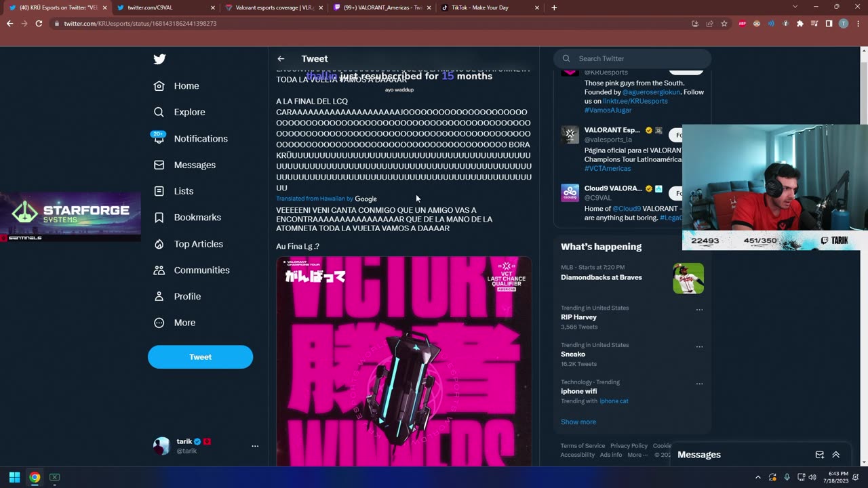Click Chrome icon in the taskbar
Viewport: 868px width, 488px height.
pyautogui.click(x=35, y=477)
